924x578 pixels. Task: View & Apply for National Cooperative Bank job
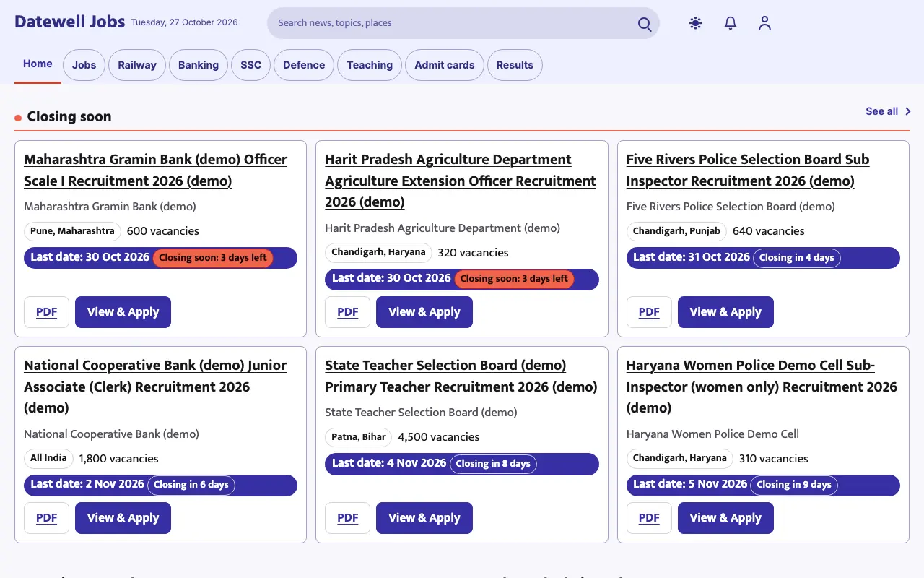click(123, 518)
